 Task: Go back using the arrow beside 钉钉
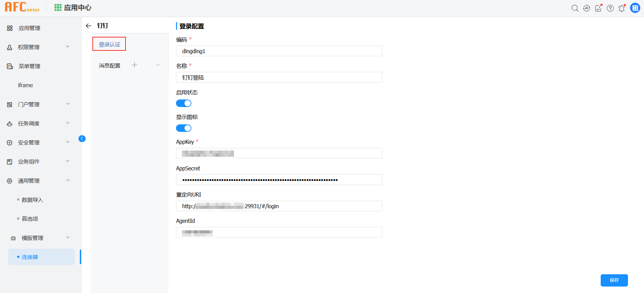click(x=89, y=26)
